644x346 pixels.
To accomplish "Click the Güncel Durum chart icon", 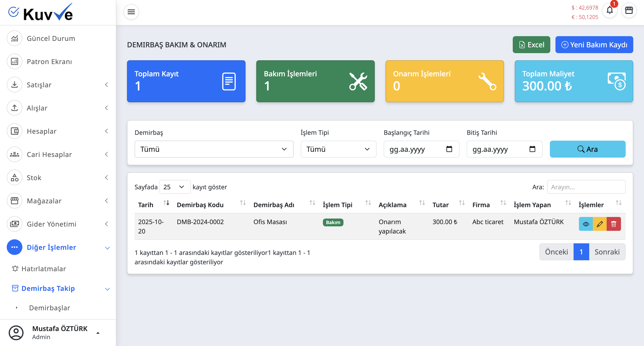I will [x=15, y=38].
